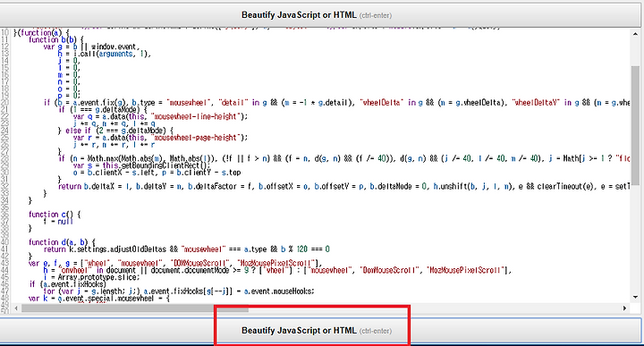Click the line 'if (1 === g.deltaMode) {'

[103, 110]
